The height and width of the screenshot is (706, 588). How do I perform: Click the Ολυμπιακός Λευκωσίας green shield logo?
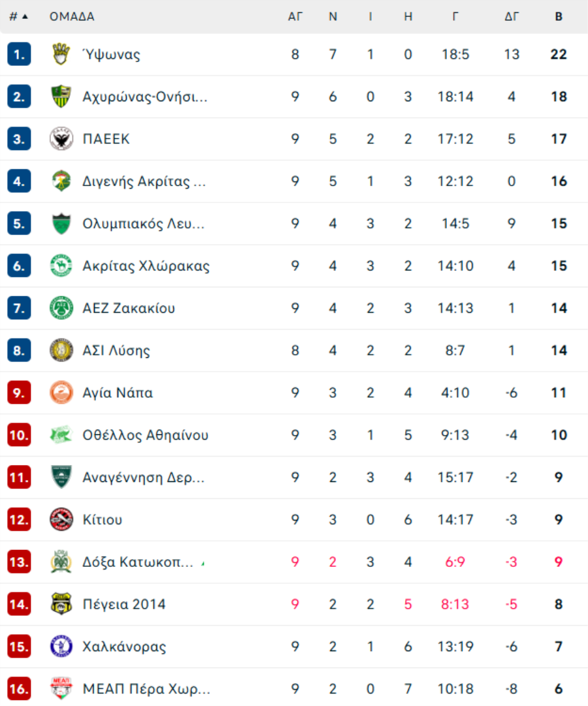click(61, 223)
